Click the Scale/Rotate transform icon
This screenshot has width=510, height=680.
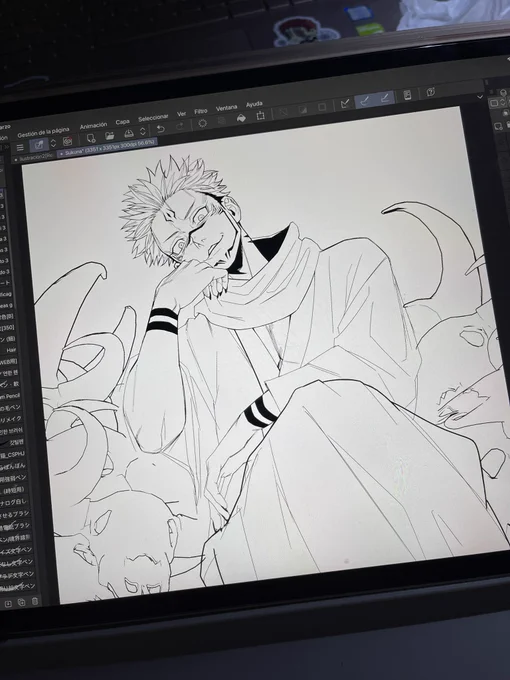260,115
